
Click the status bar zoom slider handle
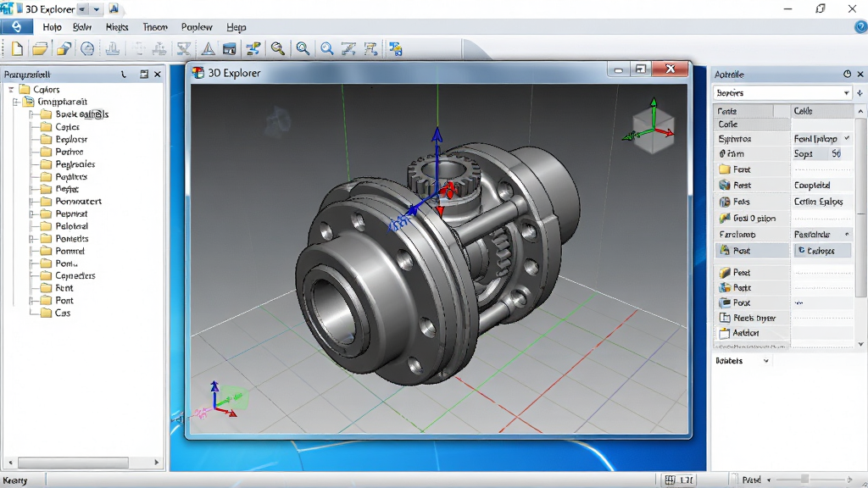804,480
